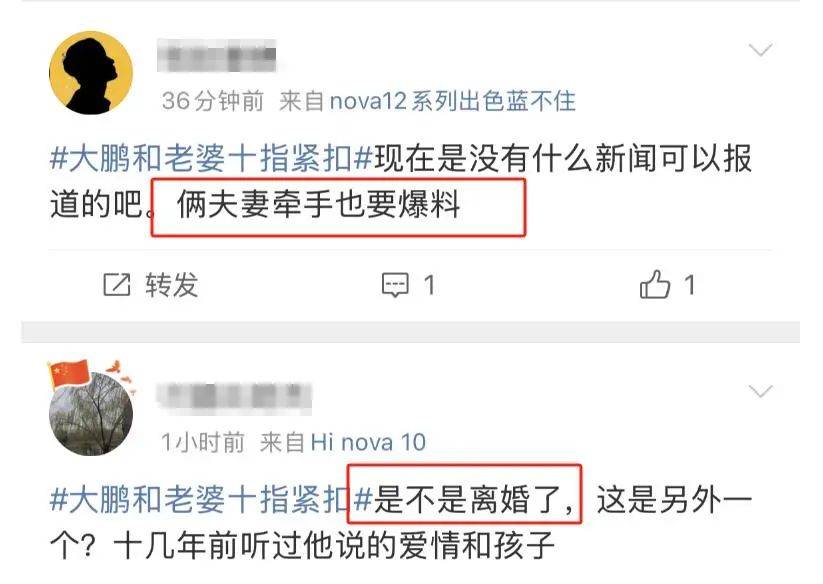Viewport: 823px width, 584px height.
Task: Open first post text 俩夫妻牵手也要爆料
Action: [x=319, y=204]
